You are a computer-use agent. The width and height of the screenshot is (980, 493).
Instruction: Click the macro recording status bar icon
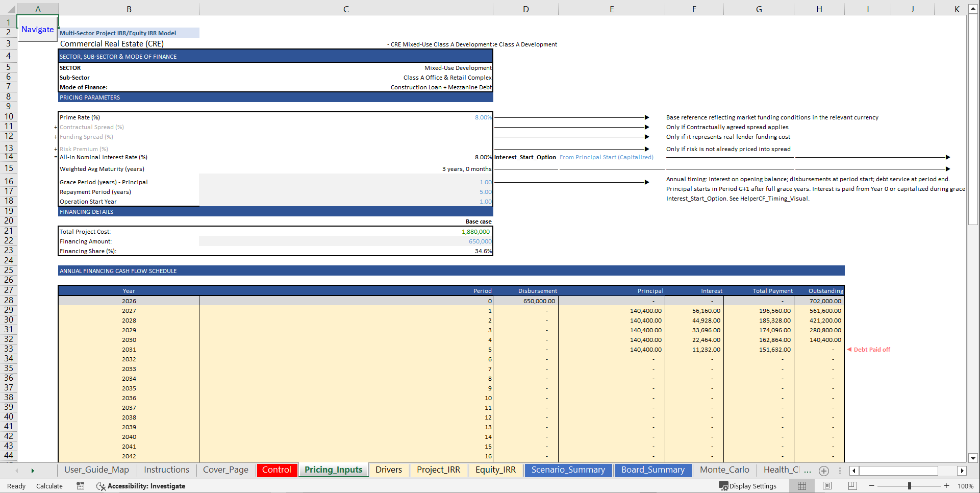coord(81,486)
